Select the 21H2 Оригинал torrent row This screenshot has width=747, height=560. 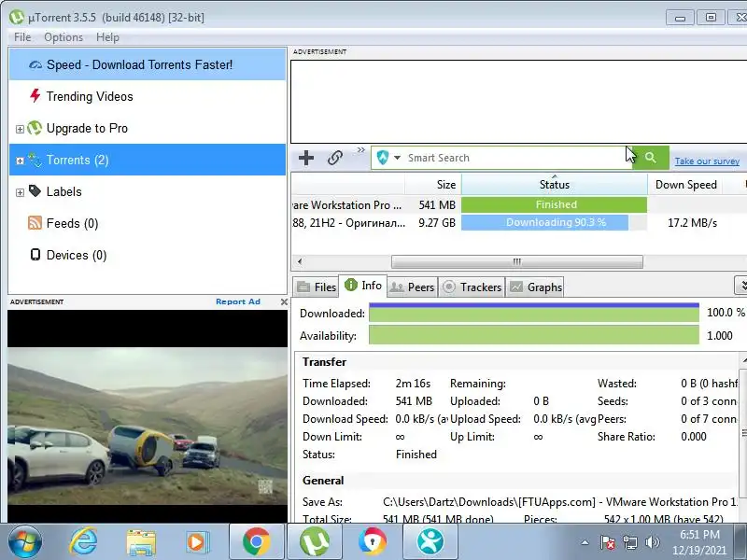tap(519, 222)
